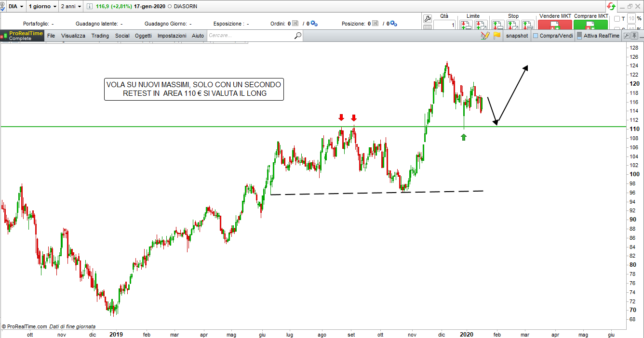Click the drawing pencil tool icon
The width and height of the screenshot is (644, 338).
[485, 36]
